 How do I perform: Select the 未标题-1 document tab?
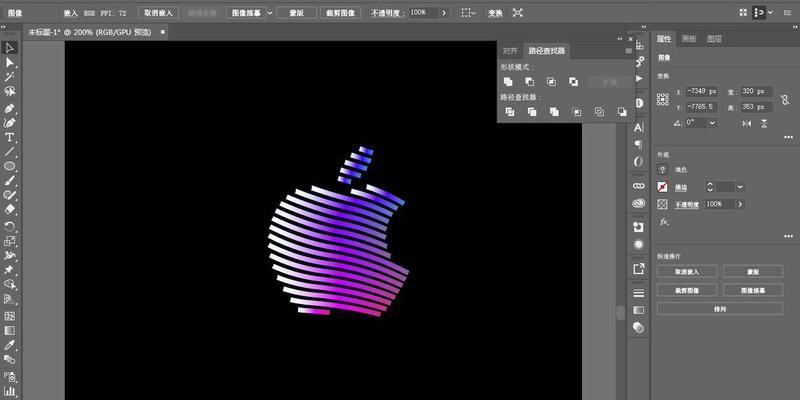90,32
